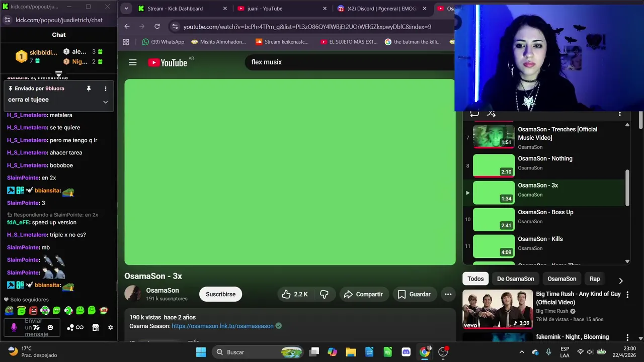Screen dimensions: 644x362
Task: Open Chrome tab search dropdown
Action: [126, 9]
